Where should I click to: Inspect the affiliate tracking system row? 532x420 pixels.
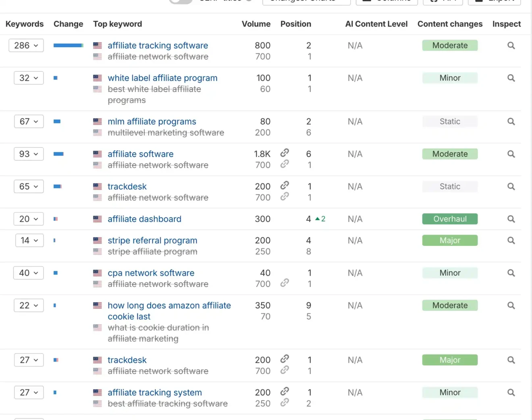click(x=511, y=393)
